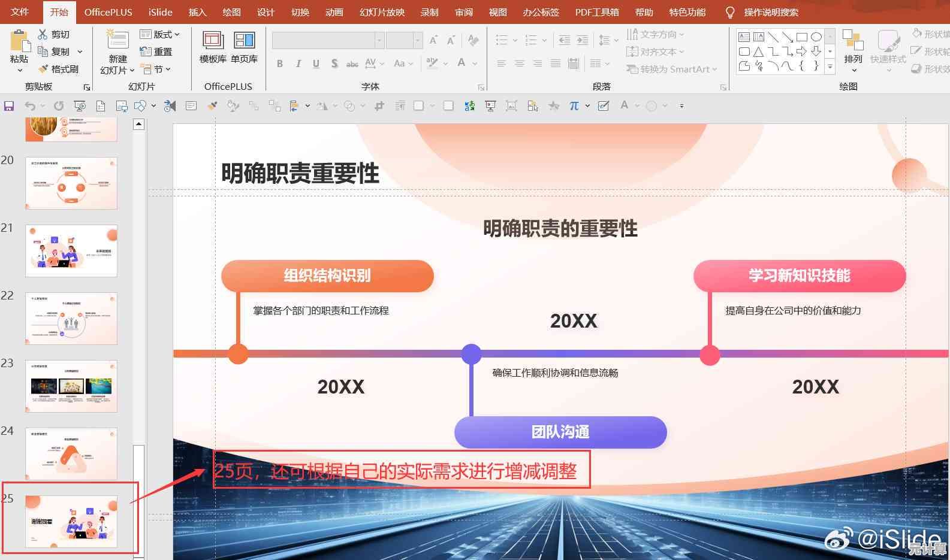Click the Redo icon
950x560 pixels.
click(x=58, y=106)
